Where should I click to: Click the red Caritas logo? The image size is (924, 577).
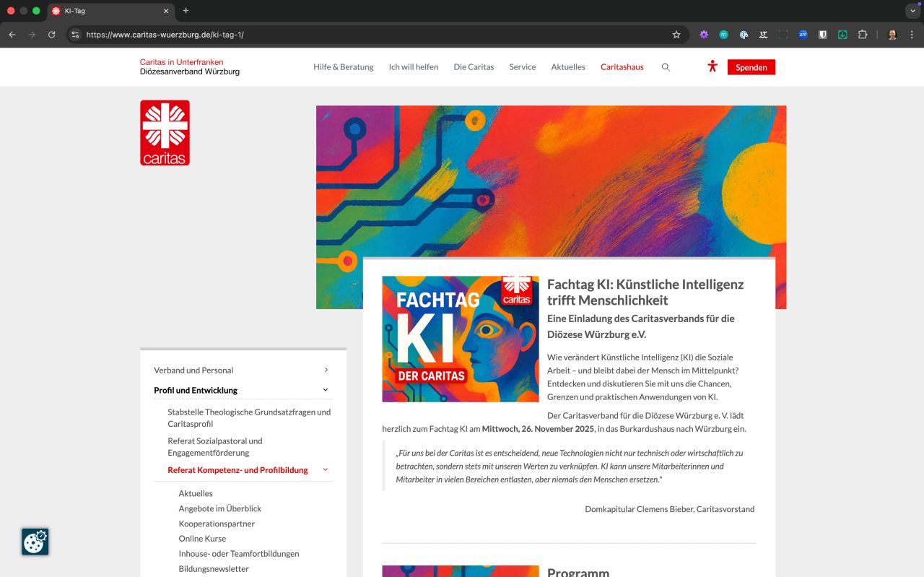coord(165,133)
